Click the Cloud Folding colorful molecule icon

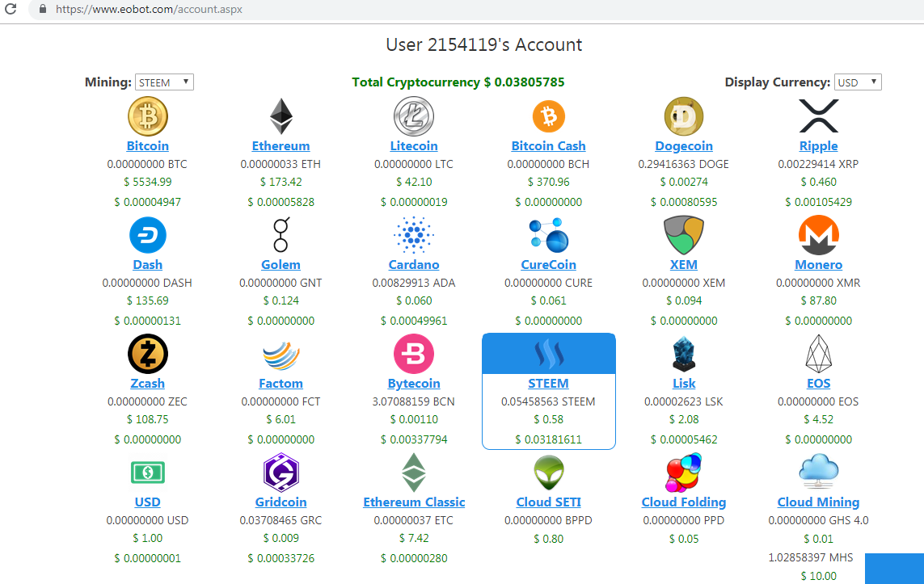point(684,473)
